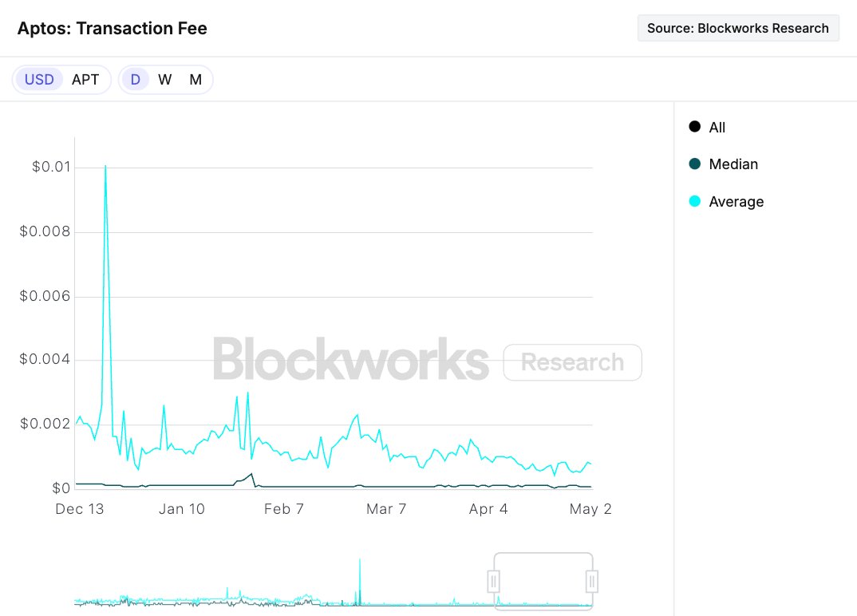Toggle the Average series legend label
This screenshot has height=616, width=857.
pos(736,202)
